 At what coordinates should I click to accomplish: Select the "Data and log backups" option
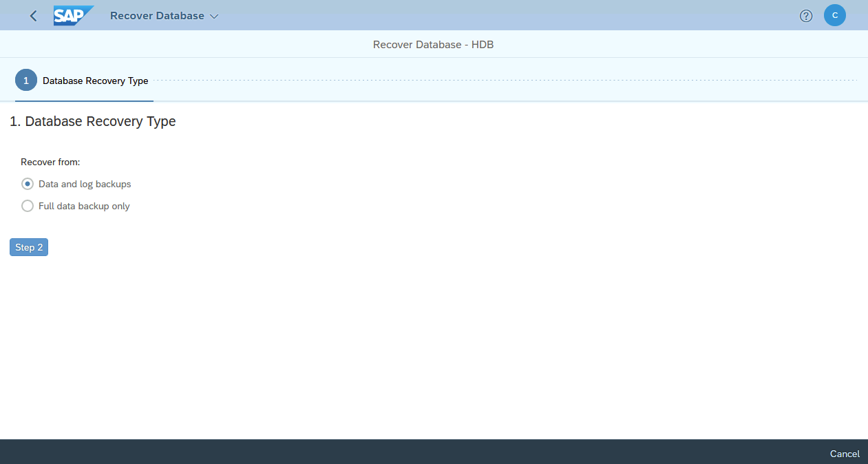click(x=27, y=184)
